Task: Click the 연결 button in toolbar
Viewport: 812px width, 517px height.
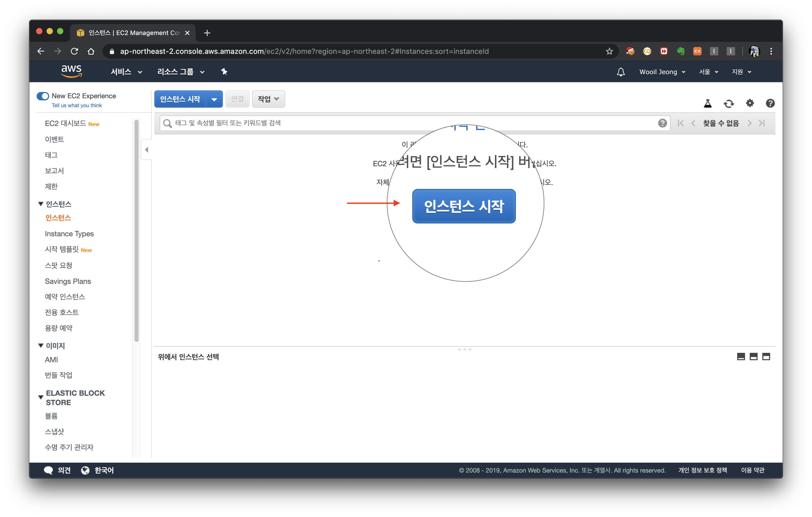Action: click(237, 99)
